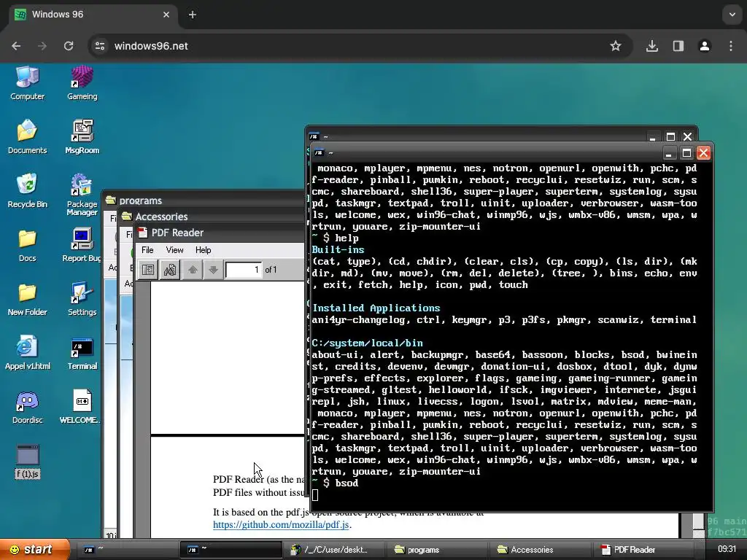Click the taskbar clock showing 09:31
Viewport: 747px width, 560px height.
click(x=727, y=549)
